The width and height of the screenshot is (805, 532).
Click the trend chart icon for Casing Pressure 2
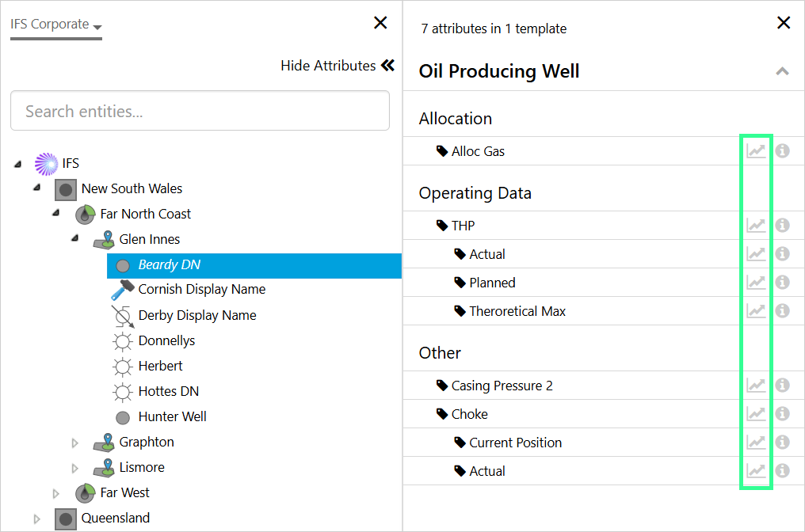click(x=756, y=386)
